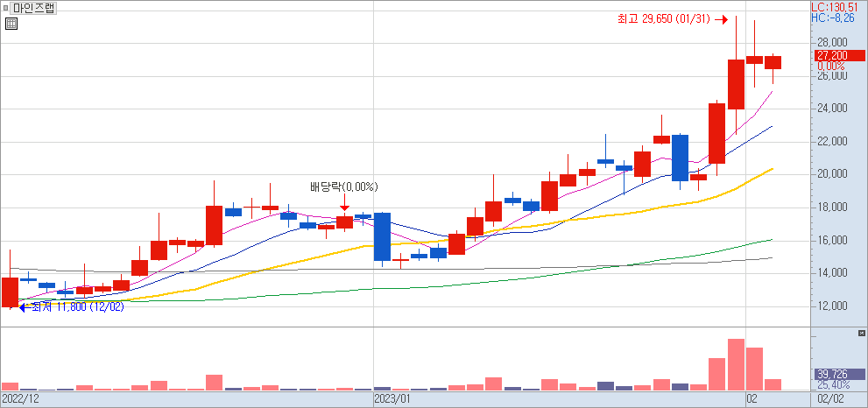The image size is (868, 408).
Task: Click the 마인즈랩 stock name label
Action: (x=33, y=8)
